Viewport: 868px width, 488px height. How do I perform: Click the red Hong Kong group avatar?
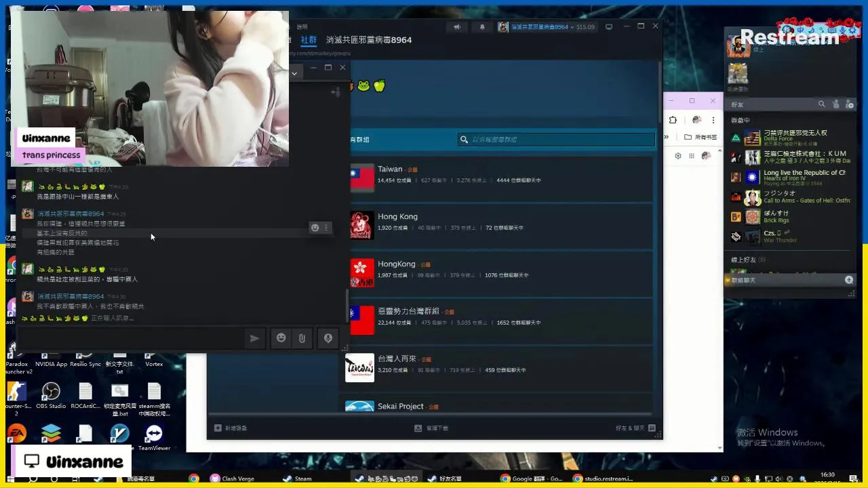361,272
